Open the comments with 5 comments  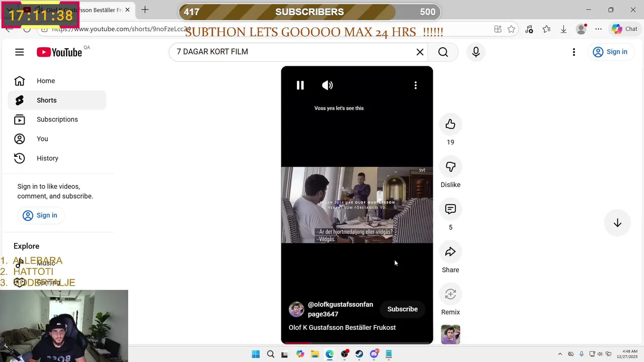coord(450,209)
